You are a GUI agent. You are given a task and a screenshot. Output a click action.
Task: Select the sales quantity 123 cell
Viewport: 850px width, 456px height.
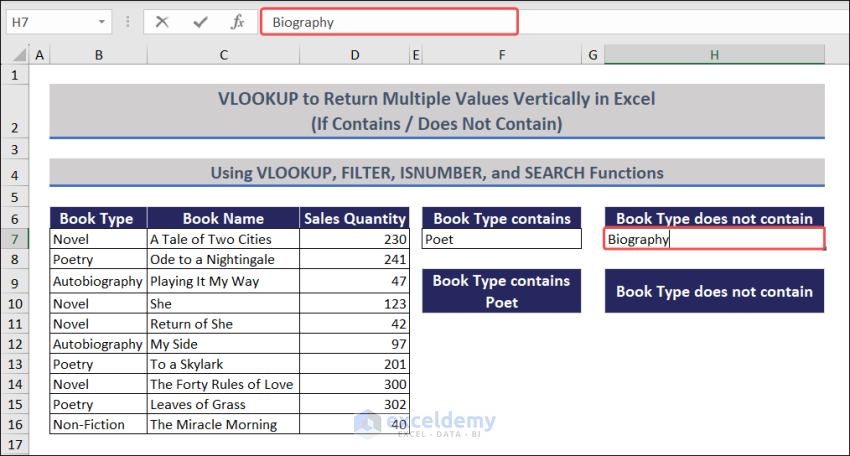pyautogui.click(x=355, y=304)
